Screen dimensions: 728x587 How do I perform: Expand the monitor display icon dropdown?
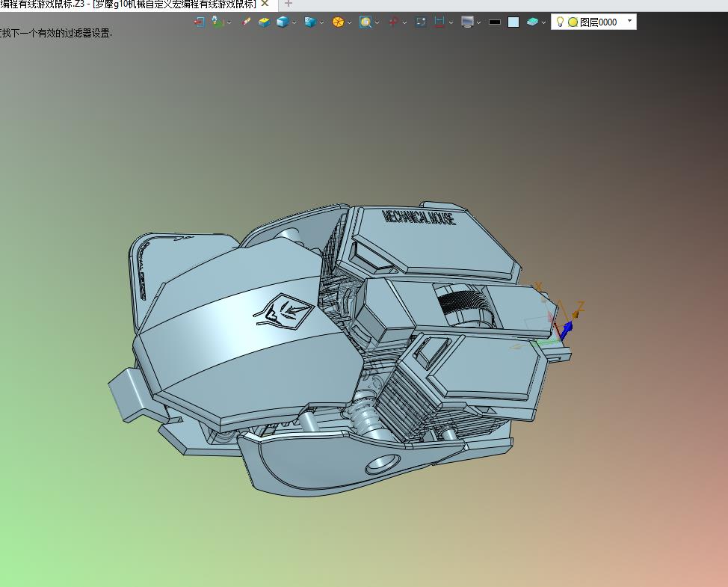478,22
